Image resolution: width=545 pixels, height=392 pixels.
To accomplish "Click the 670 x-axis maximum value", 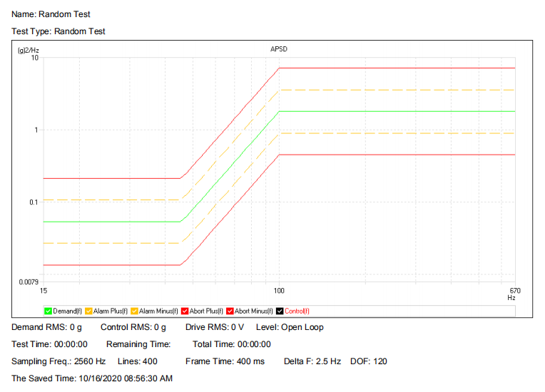I will point(515,291).
